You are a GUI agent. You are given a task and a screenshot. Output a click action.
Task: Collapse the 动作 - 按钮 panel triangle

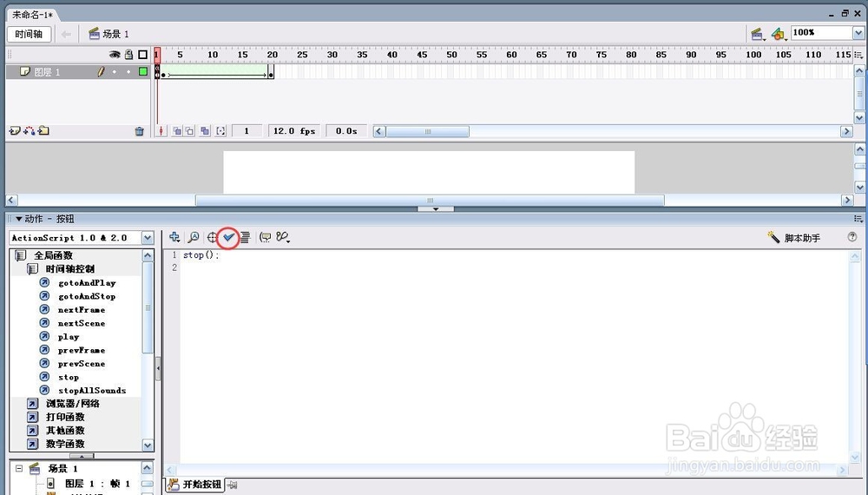[19, 219]
